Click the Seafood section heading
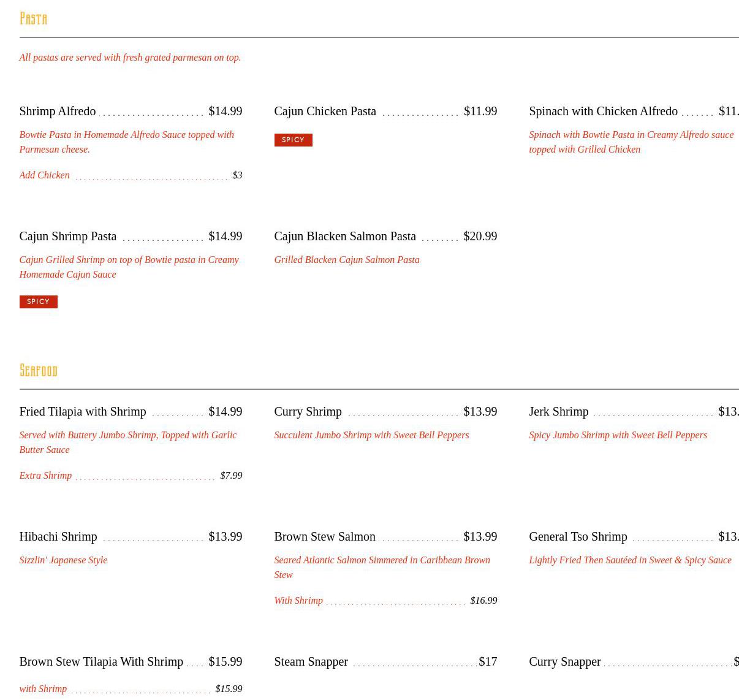The width and height of the screenshot is (739, 700). [38, 371]
